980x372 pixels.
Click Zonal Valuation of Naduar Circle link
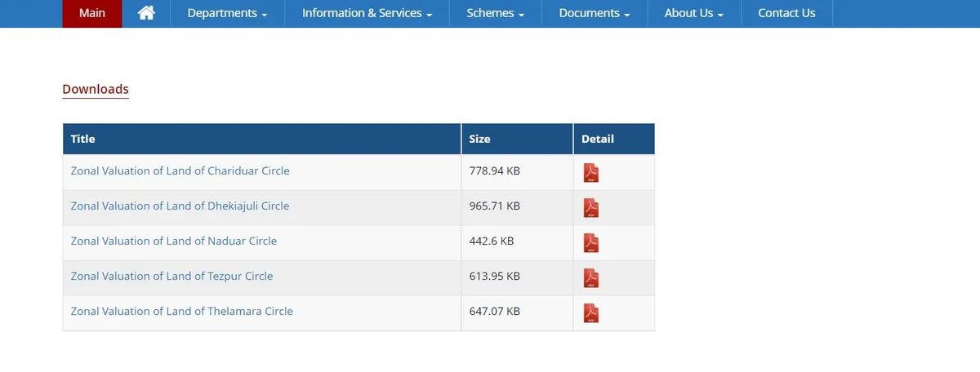174,241
